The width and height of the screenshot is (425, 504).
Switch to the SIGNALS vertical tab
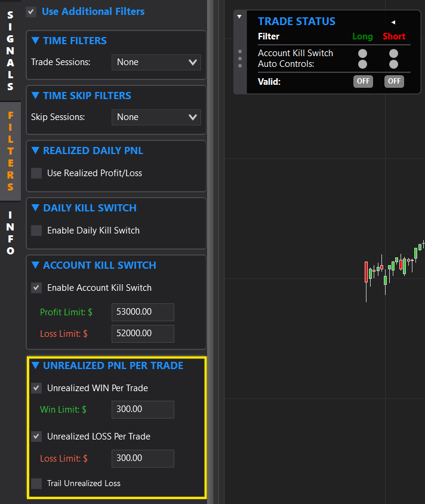[x=10, y=51]
